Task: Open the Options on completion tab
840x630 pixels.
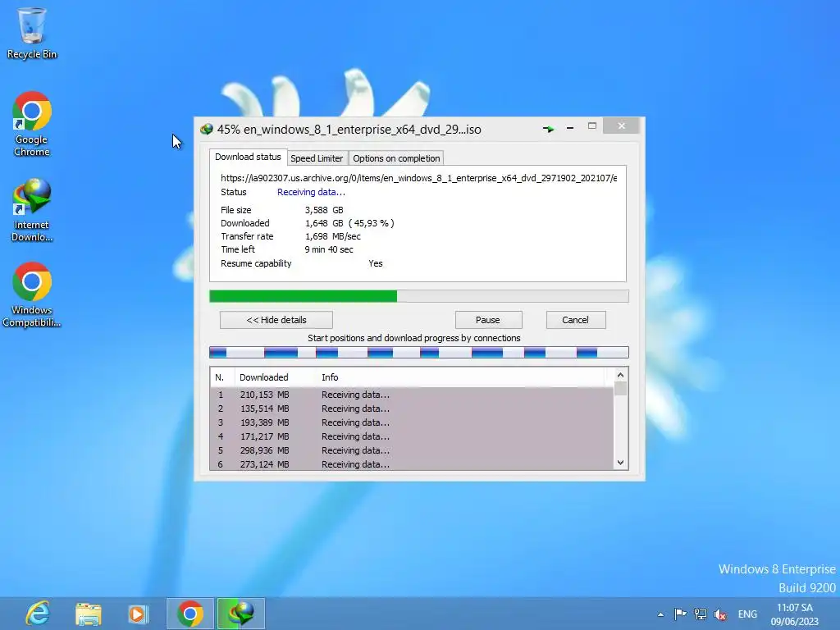Action: click(396, 158)
